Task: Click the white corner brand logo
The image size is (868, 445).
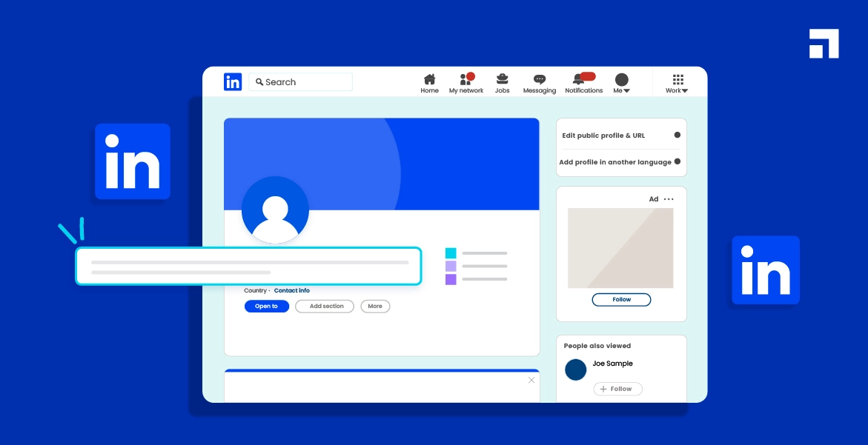Action: tap(824, 44)
